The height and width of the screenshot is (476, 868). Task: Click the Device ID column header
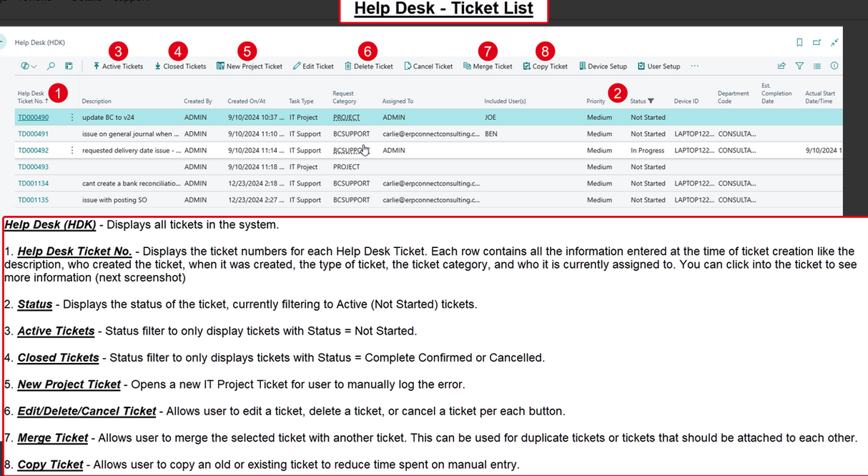click(686, 101)
